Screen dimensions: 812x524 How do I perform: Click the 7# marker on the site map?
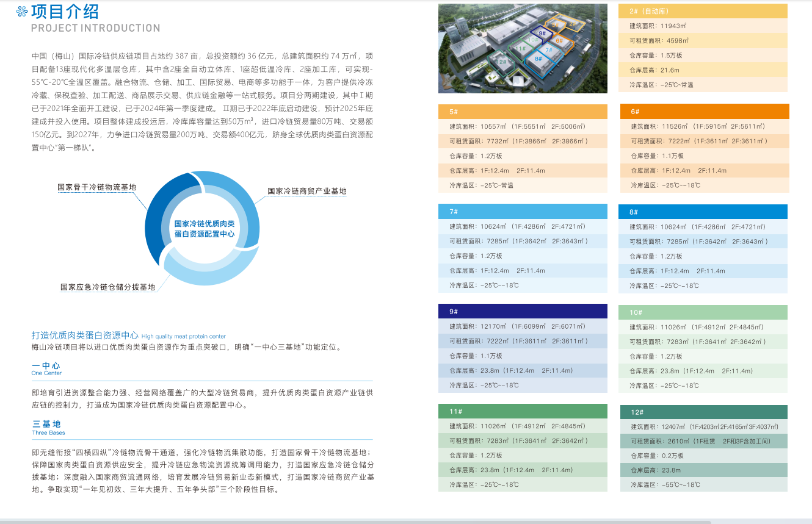[549, 49]
